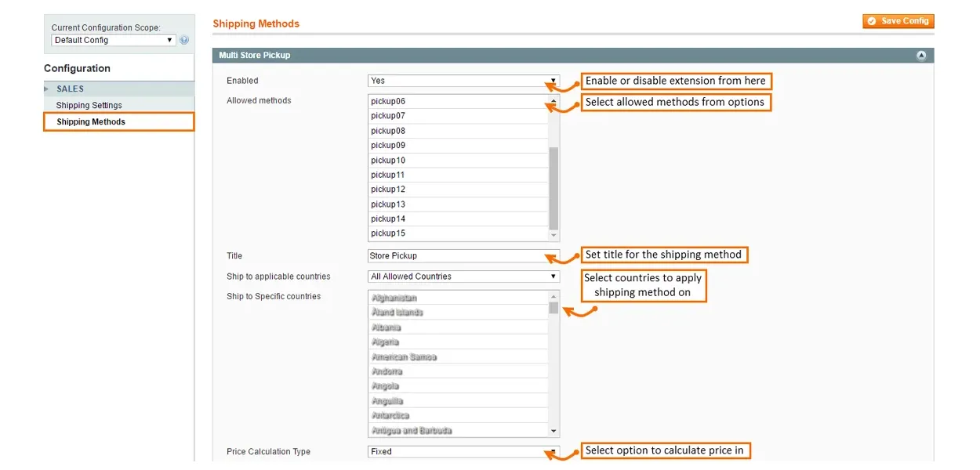Viewport: 980px width, 470px height.
Task: Click the Save Config button
Action: [x=898, y=21]
